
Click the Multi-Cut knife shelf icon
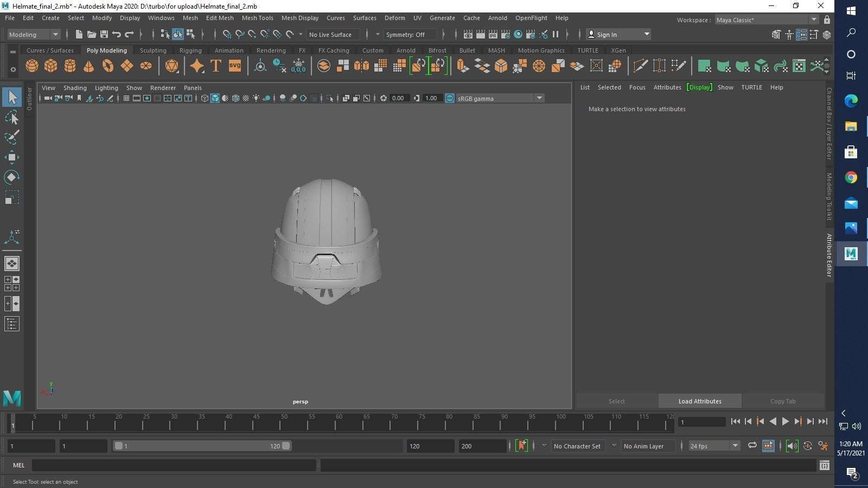[x=640, y=66]
